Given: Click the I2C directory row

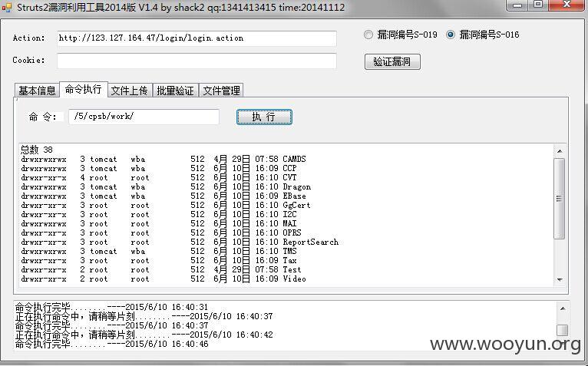Looking at the screenshot, I should click(159, 214).
